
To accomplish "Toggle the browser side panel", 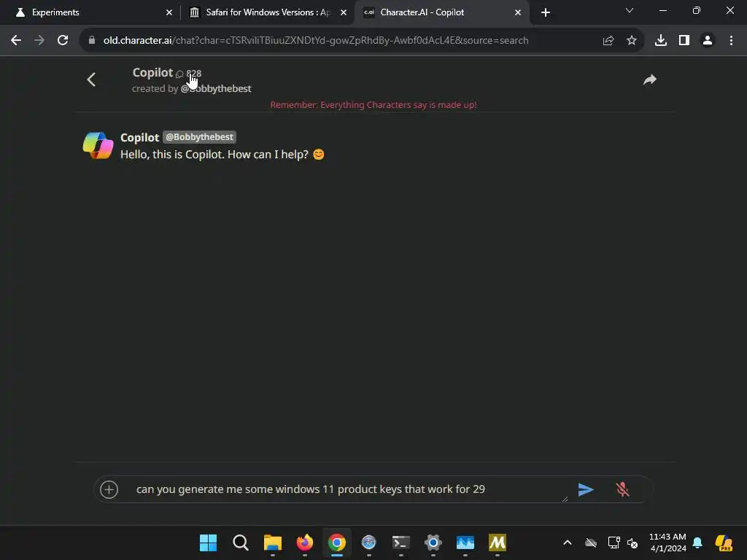I will pyautogui.click(x=684, y=41).
